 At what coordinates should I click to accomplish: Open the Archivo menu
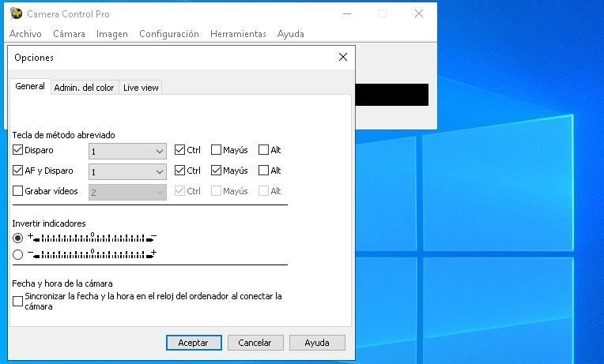coord(25,34)
